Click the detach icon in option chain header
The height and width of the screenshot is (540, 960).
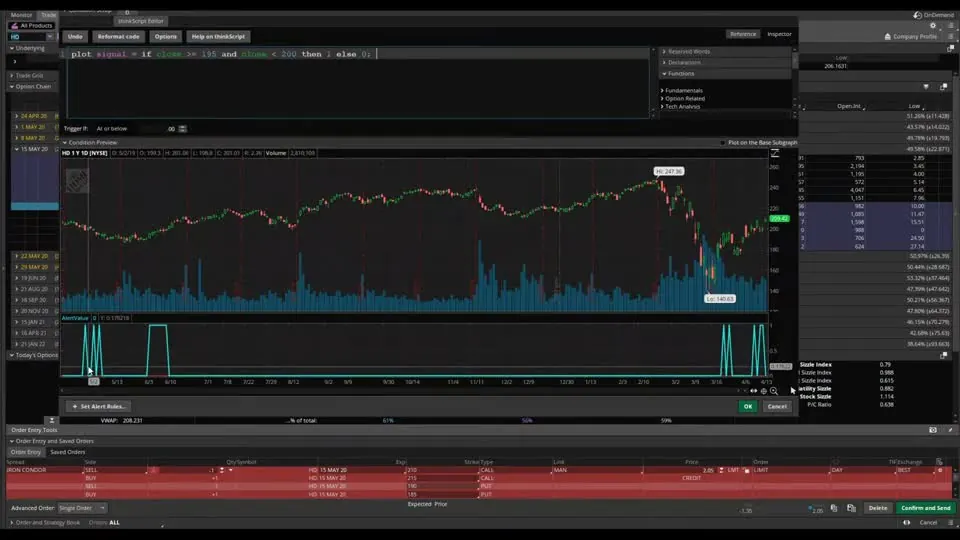943,87
